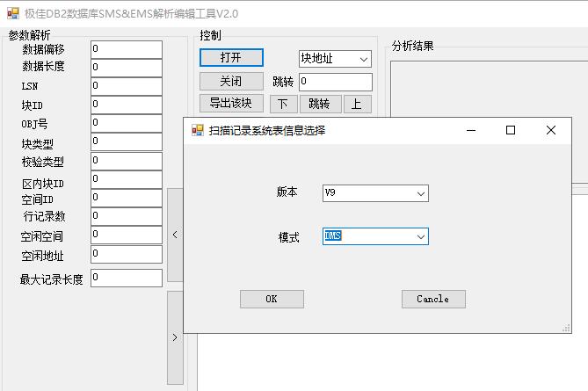Click the 分析结果 group label
This screenshot has height=391, width=588.
pos(412,46)
